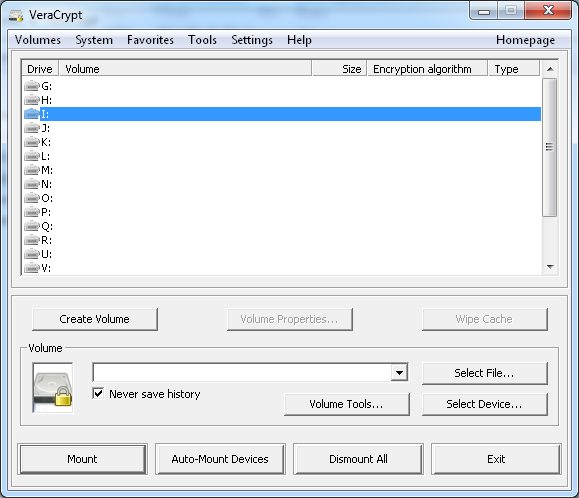Click the drive icon for U:
The height and width of the screenshot is (498, 579).
point(32,254)
